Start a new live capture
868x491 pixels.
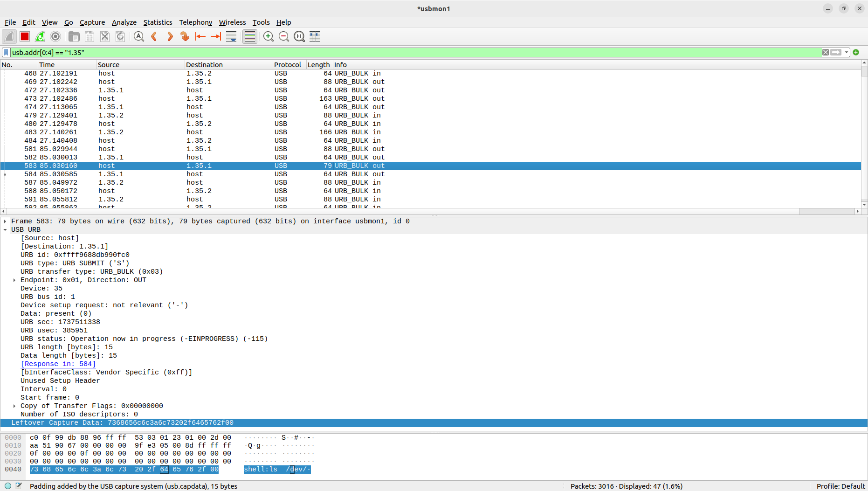tap(9, 36)
